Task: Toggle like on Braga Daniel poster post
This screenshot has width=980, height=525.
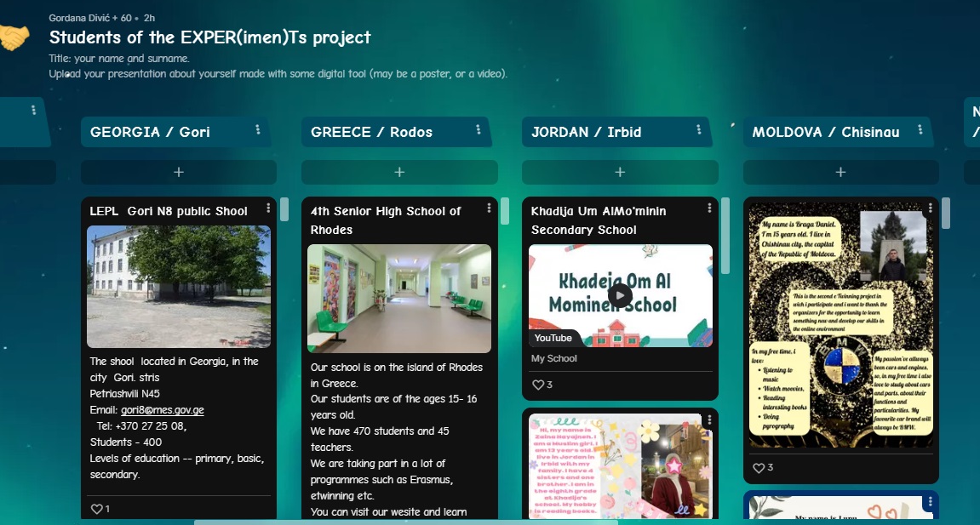Action: point(759,468)
